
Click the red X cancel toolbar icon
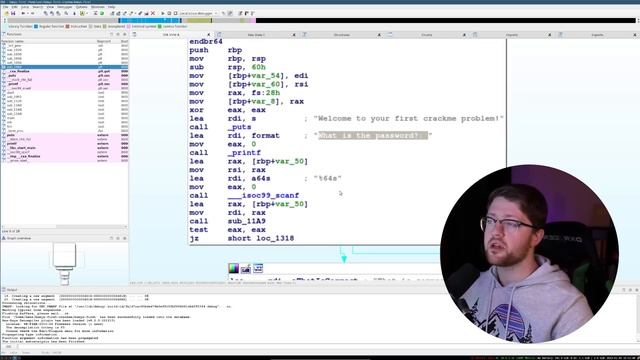(x=153, y=13)
